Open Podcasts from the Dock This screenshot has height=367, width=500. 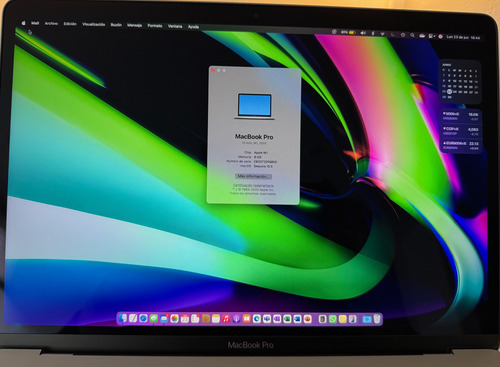point(236,319)
